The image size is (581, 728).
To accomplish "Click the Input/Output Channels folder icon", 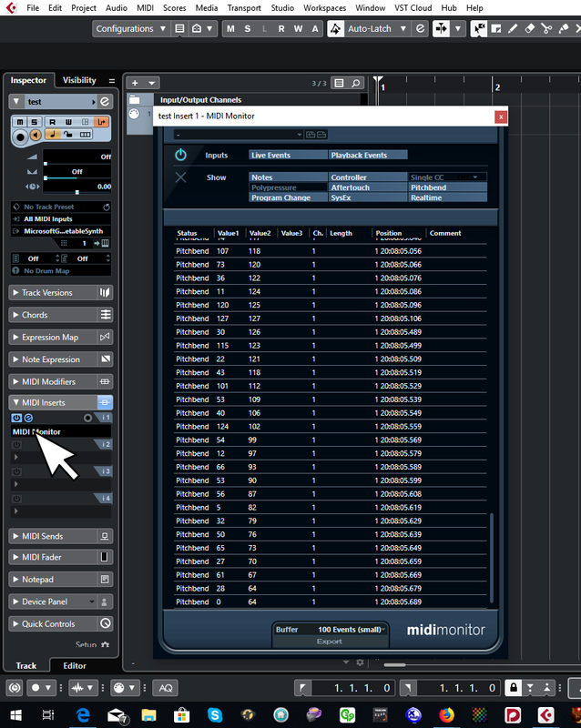I will (135, 99).
